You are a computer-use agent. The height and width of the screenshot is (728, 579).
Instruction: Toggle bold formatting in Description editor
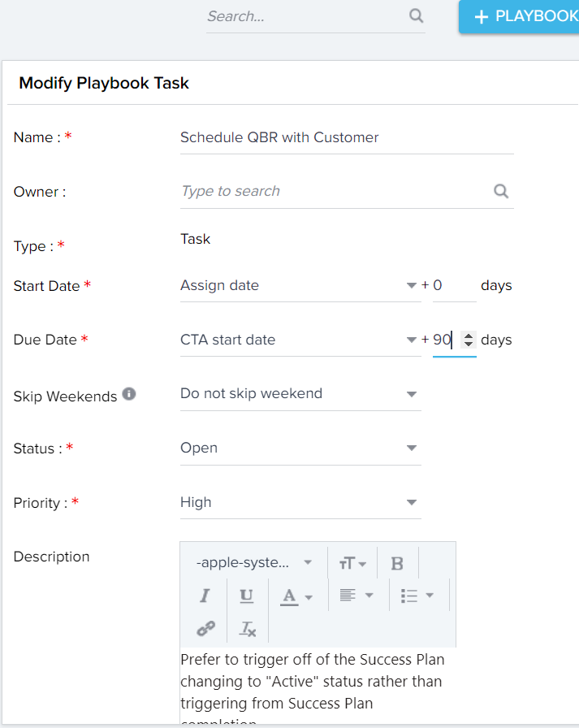(x=397, y=563)
